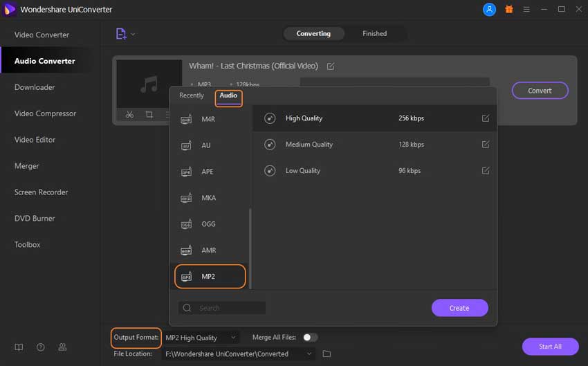The height and width of the screenshot is (366, 588).
Task: Select the 256 kbps bitrate value
Action: 411,118
